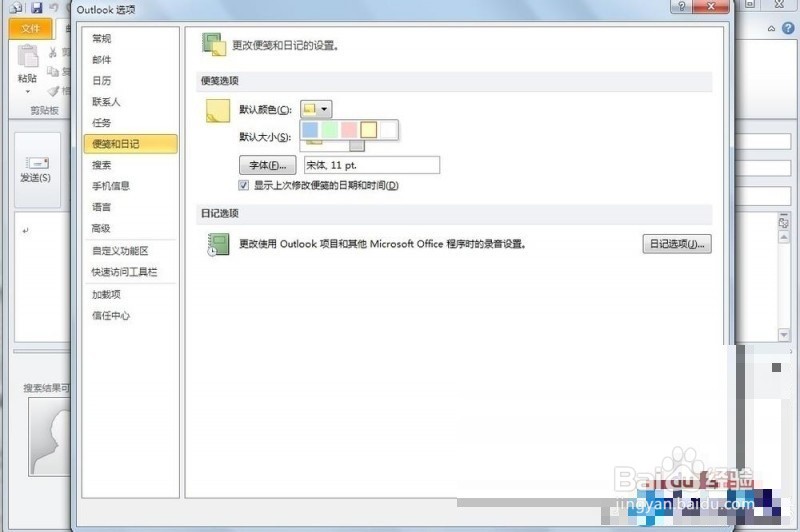800x532 pixels.
Task: Click the save icon in quick access toolbar
Action: (37, 7)
